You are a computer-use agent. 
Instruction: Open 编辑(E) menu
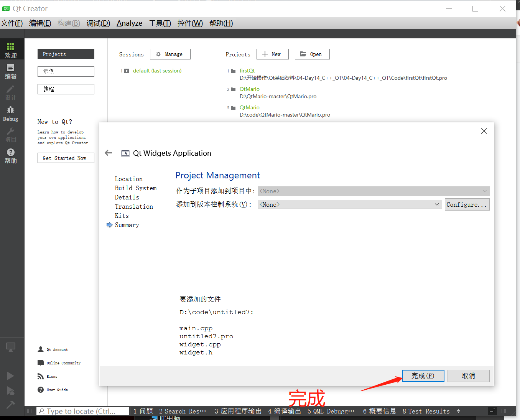click(40, 23)
